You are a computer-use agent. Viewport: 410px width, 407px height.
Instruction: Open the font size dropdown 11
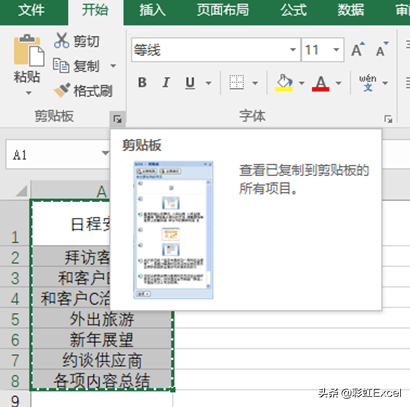click(x=336, y=50)
